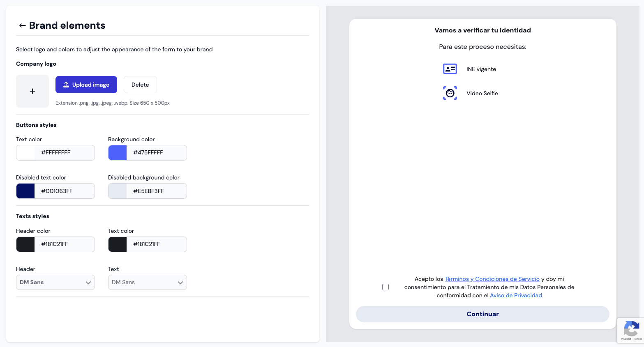The image size is (644, 347).
Task: Click the INE vigente ID card icon
Action: coord(450,69)
